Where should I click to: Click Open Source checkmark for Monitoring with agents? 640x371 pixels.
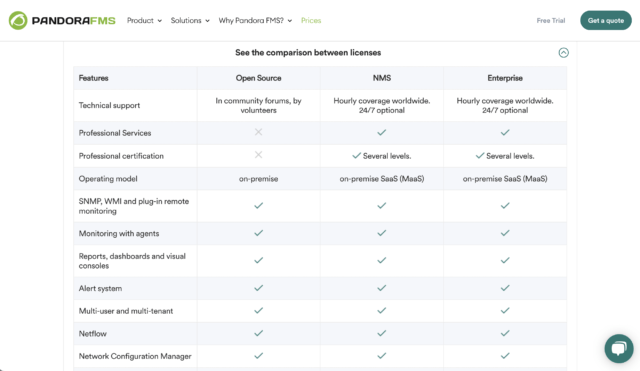point(258,233)
